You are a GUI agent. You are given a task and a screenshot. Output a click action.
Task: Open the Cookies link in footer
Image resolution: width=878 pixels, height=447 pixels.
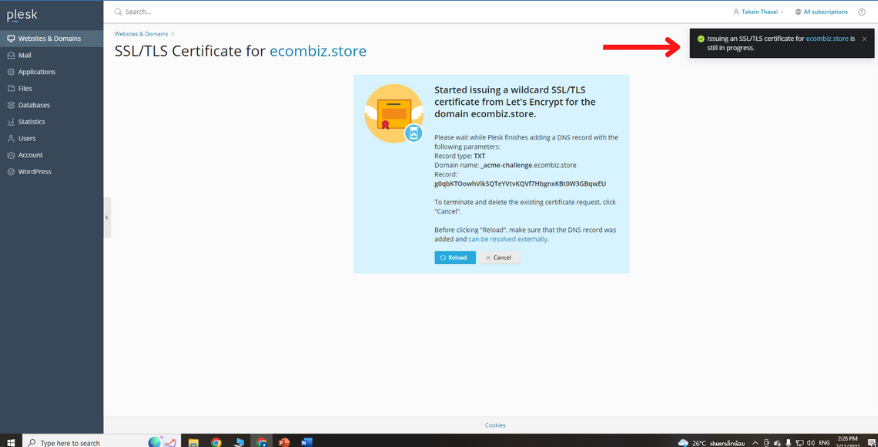pos(495,426)
